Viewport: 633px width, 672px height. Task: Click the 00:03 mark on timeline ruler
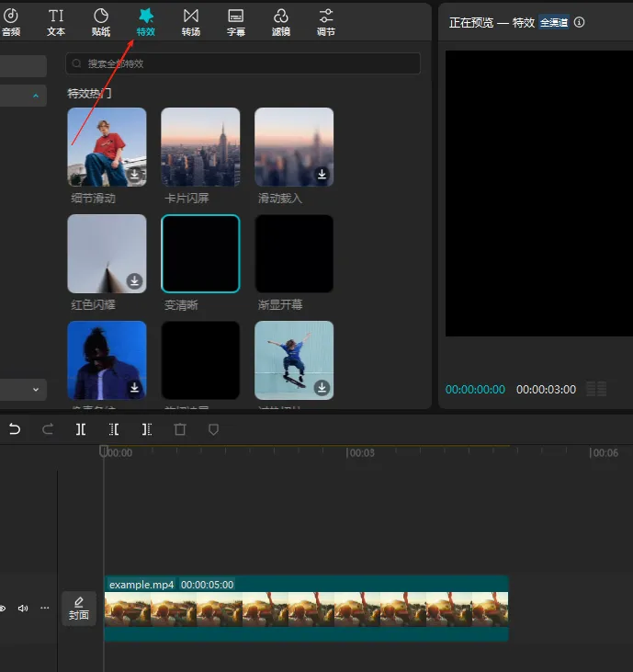pyautogui.click(x=360, y=453)
